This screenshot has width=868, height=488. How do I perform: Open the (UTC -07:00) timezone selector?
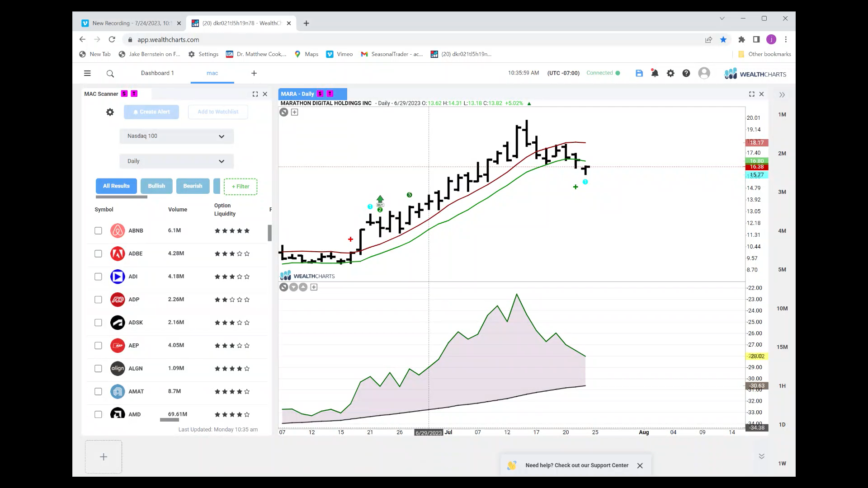(563, 73)
